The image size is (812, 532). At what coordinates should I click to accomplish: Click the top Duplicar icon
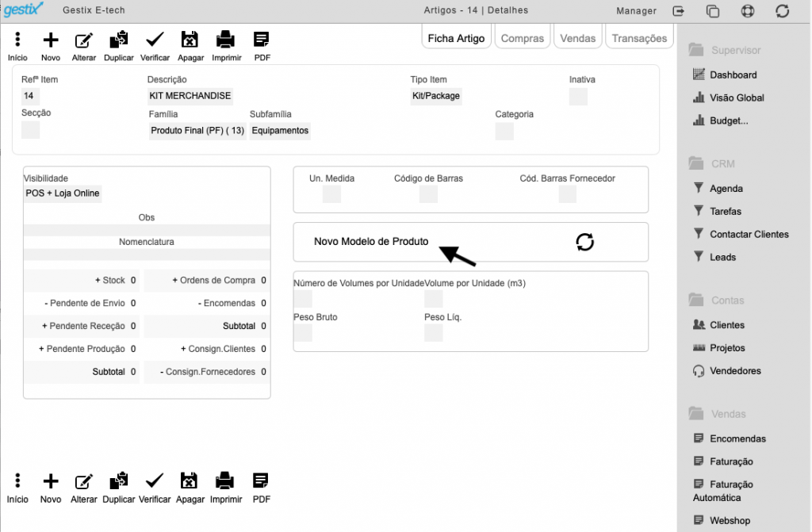119,40
